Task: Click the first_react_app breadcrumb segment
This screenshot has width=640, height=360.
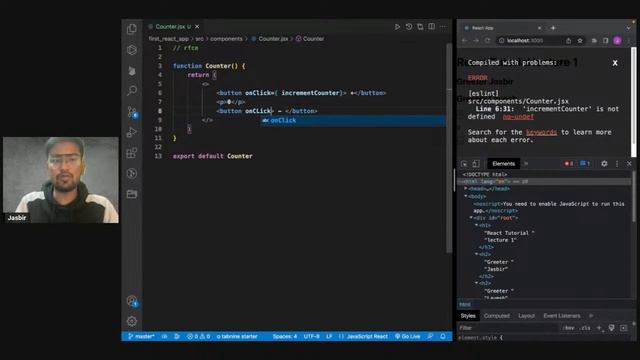Action: 168,39
